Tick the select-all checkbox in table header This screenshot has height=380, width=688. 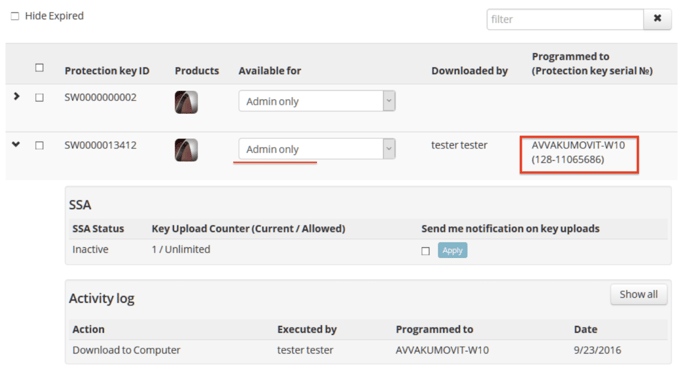pyautogui.click(x=39, y=68)
